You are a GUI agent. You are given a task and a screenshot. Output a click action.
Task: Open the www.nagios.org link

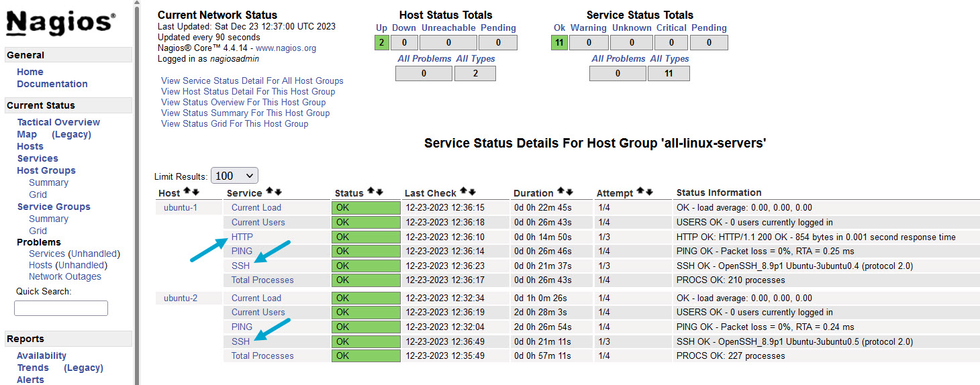tap(286, 48)
